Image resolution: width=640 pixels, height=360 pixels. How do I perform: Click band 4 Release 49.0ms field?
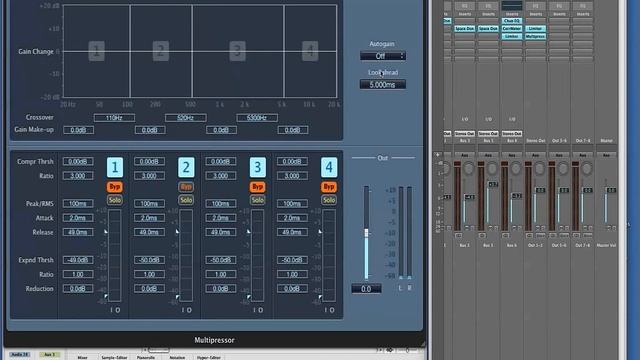[x=292, y=232]
